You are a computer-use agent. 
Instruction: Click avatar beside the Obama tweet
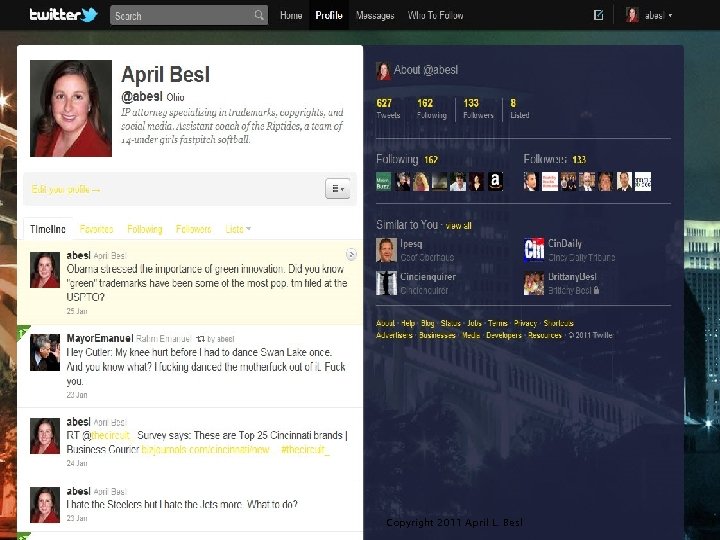(45, 270)
